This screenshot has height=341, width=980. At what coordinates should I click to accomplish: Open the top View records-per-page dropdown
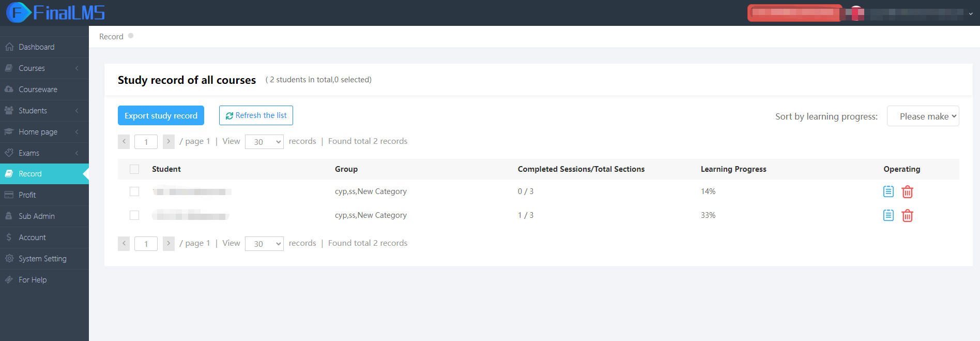(264, 142)
